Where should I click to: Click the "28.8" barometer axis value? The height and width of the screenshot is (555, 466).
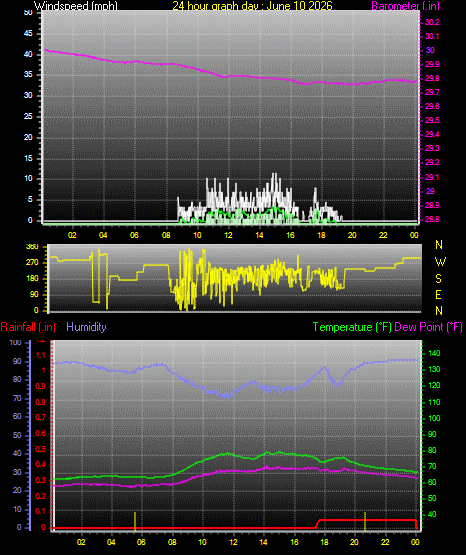(x=432, y=219)
